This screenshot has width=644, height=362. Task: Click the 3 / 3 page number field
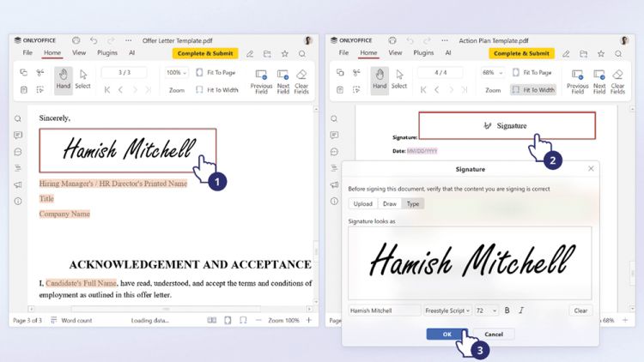click(124, 73)
